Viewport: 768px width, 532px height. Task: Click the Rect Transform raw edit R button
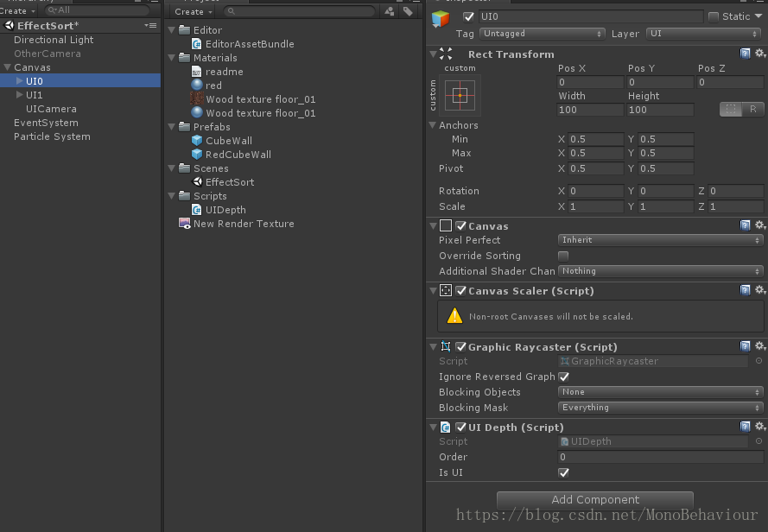752,109
